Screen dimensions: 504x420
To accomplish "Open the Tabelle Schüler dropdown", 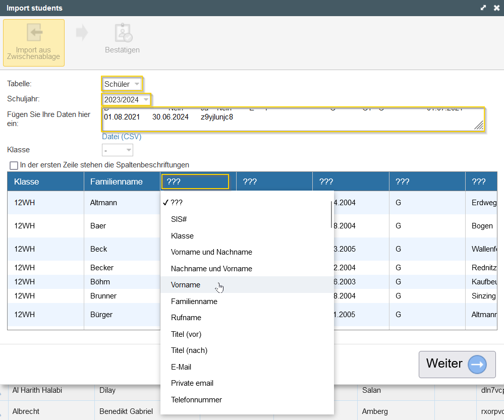I will [122, 84].
